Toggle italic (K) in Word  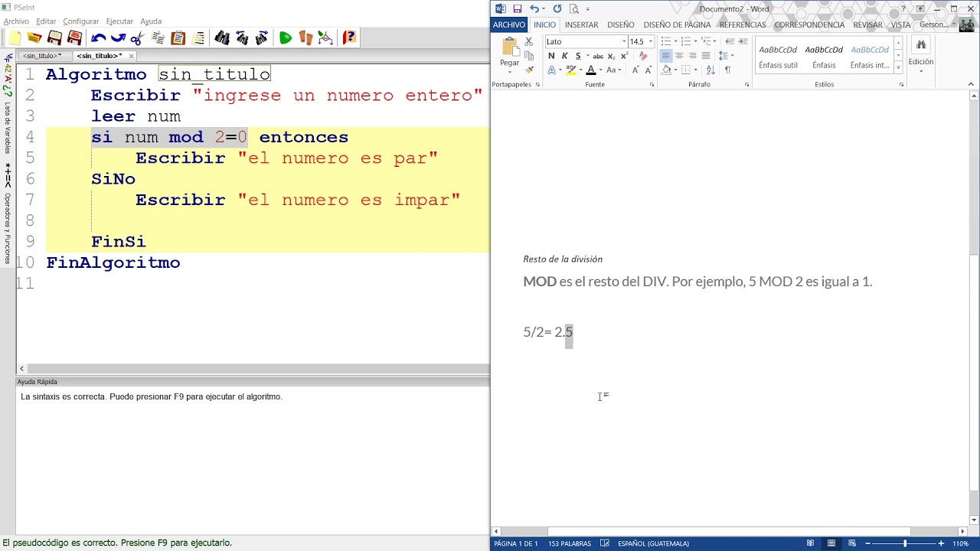click(x=565, y=56)
